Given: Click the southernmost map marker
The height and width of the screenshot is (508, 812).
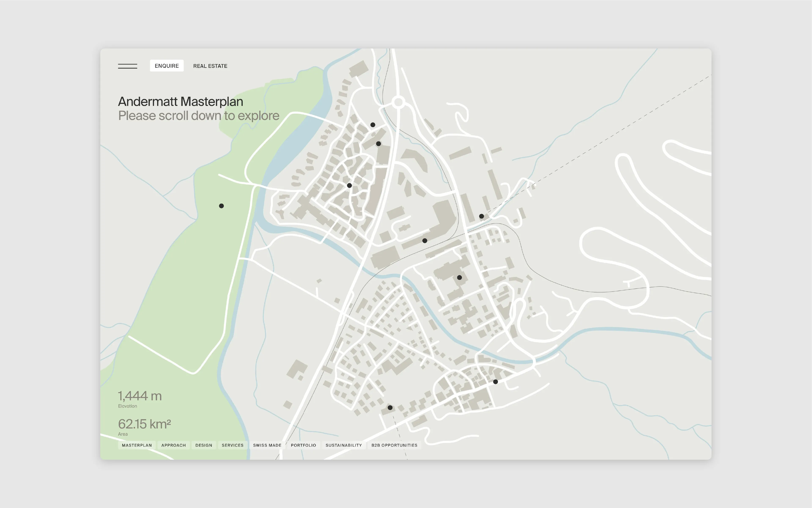Looking at the screenshot, I should pyautogui.click(x=390, y=408).
